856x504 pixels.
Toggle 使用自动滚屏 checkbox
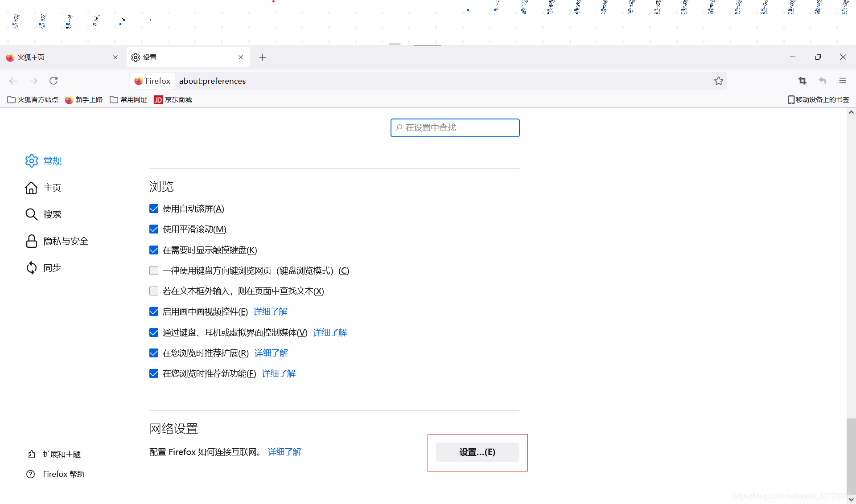coord(154,209)
